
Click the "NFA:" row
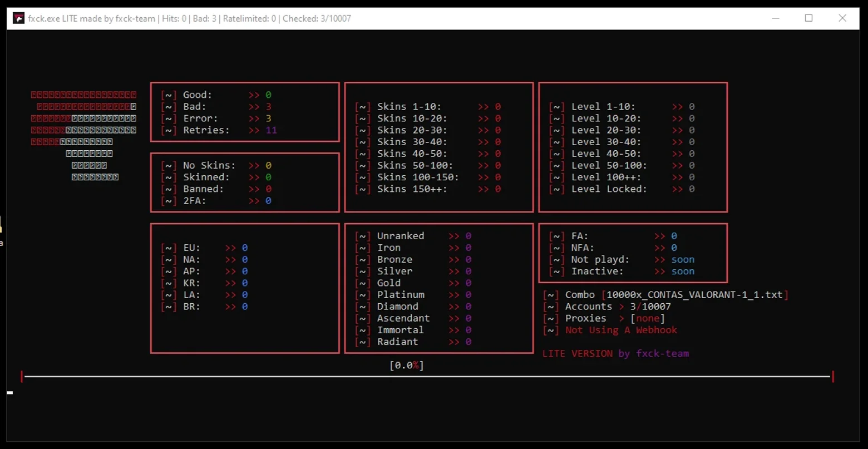[613, 248]
